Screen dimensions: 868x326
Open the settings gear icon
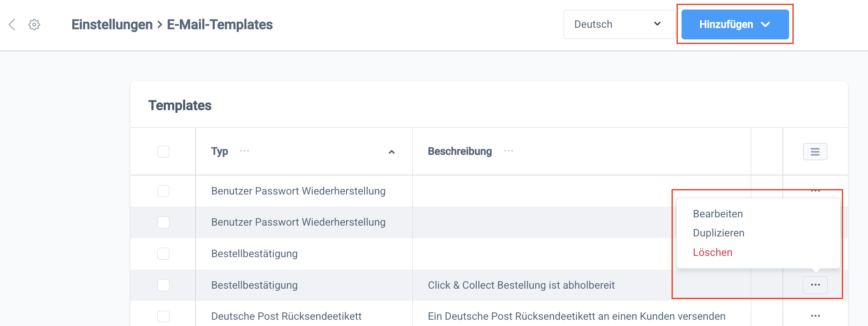34,24
